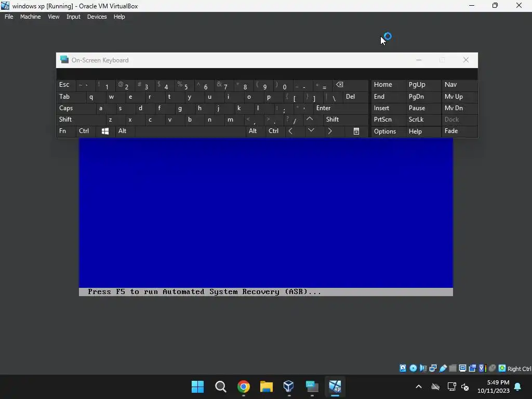Tap the number 5 key
Viewport: 532px width, 399px height.
(x=184, y=86)
